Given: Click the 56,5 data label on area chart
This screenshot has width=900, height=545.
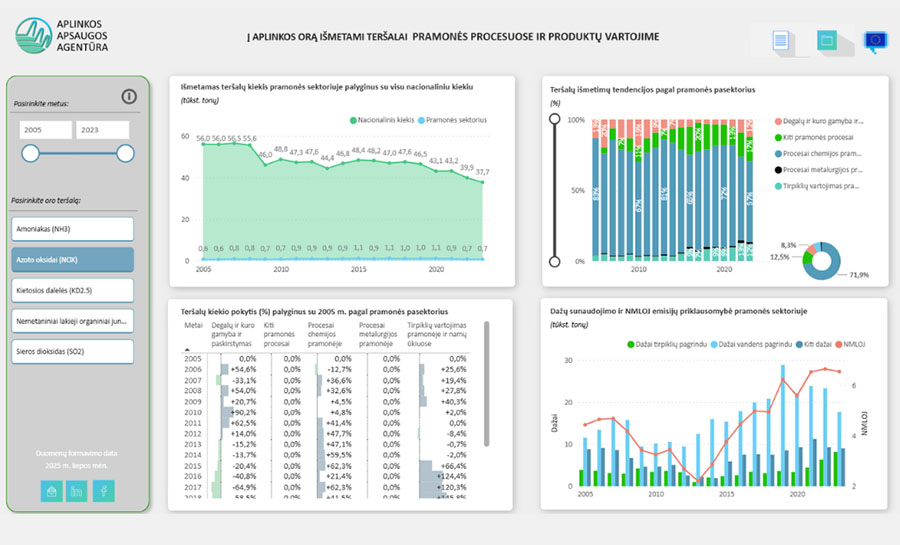Looking at the screenshot, I should (x=234, y=138).
